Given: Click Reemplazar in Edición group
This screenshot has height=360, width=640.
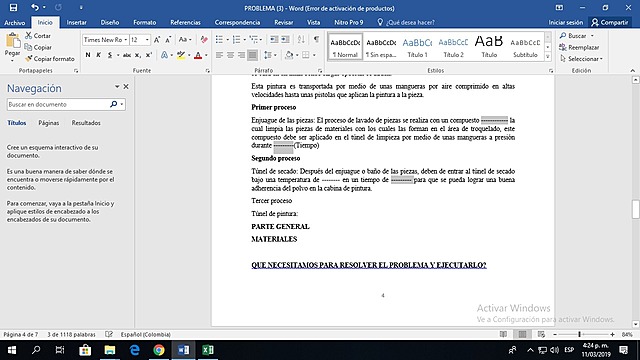Looking at the screenshot, I should (580, 47).
